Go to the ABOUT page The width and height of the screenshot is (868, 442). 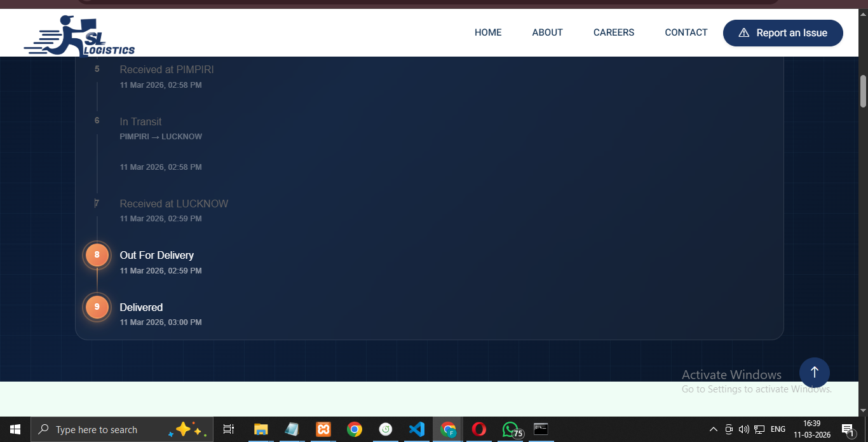click(547, 32)
